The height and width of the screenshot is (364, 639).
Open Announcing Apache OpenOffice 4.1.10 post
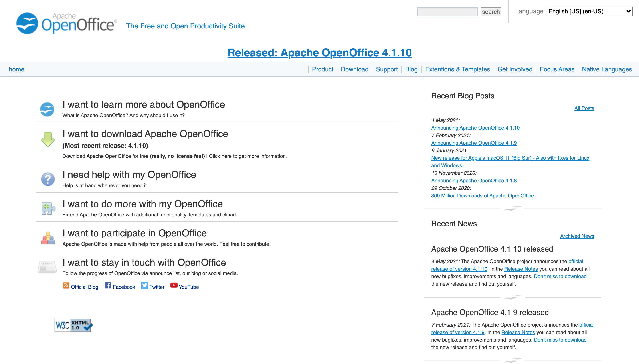475,128
